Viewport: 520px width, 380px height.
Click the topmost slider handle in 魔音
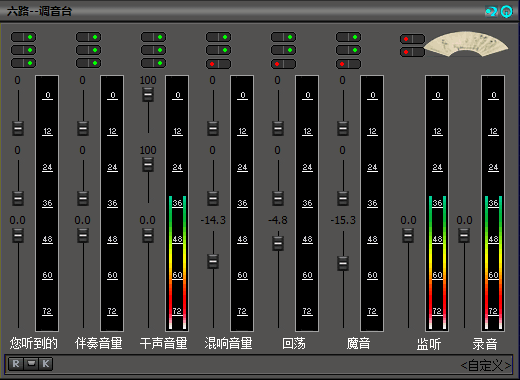pyautogui.click(x=343, y=128)
